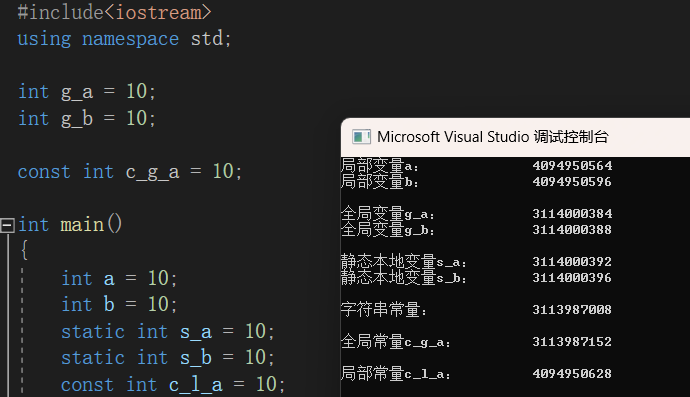Click console label '全局常量c_g_a:'
The width and height of the screenshot is (690, 397).
(x=396, y=342)
